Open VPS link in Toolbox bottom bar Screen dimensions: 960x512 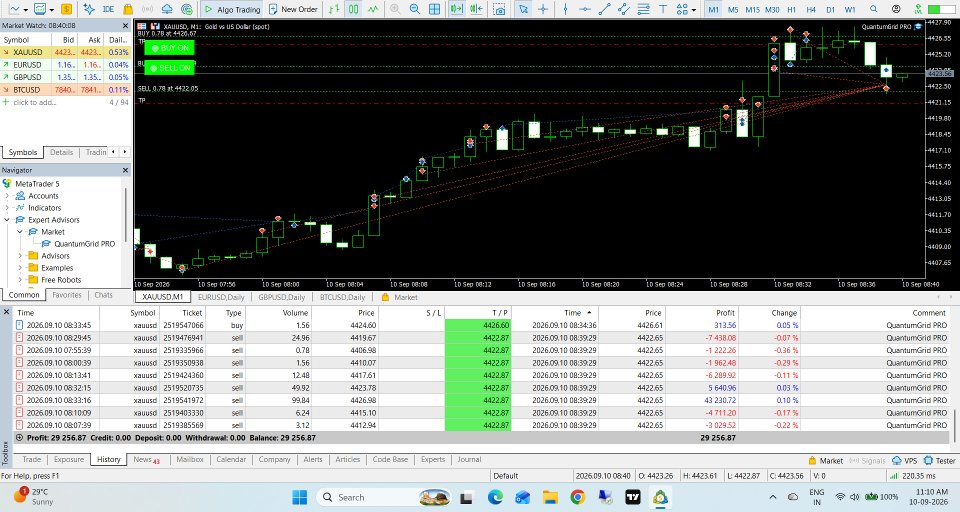[x=906, y=461]
